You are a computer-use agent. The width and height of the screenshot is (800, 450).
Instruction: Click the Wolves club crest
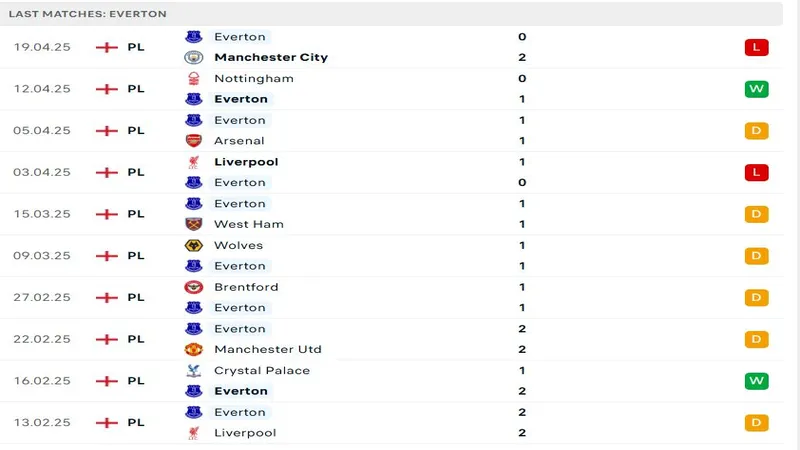[194, 245]
